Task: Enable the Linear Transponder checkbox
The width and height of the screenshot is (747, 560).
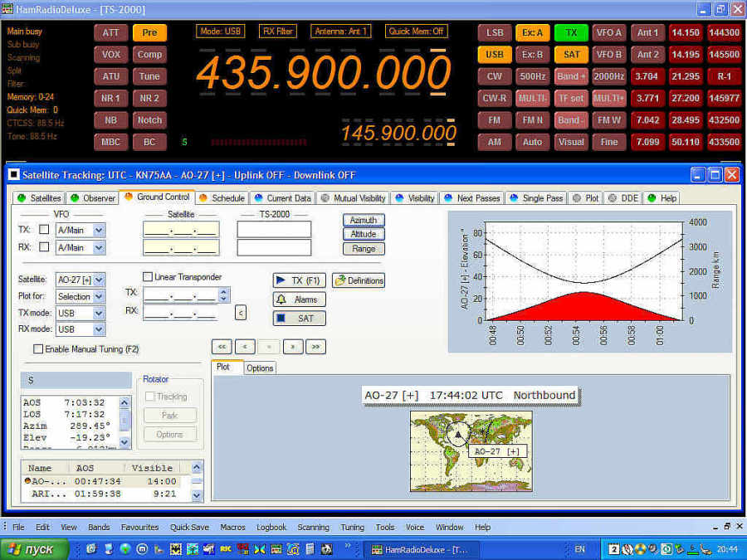Action: (148, 276)
